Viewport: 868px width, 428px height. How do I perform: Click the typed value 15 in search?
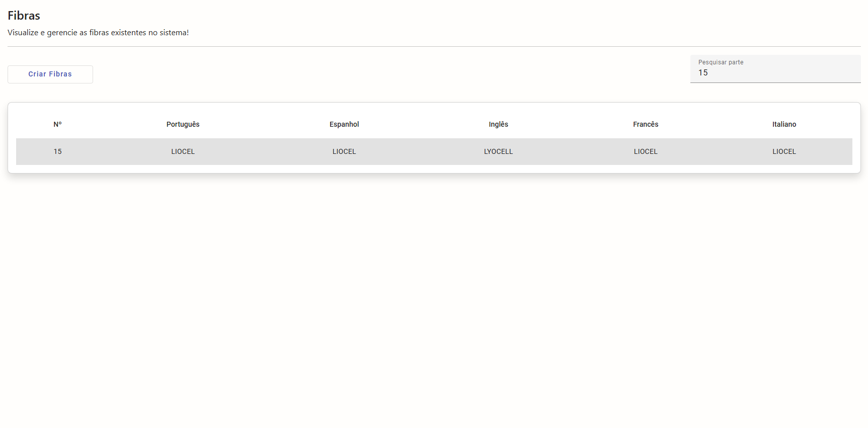[703, 73]
